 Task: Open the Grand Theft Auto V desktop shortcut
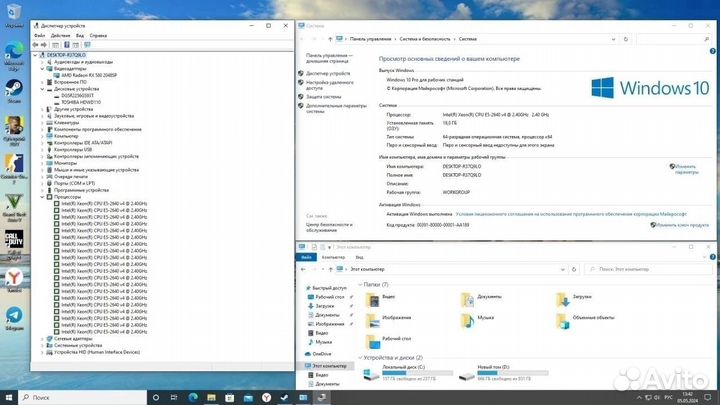14,208
